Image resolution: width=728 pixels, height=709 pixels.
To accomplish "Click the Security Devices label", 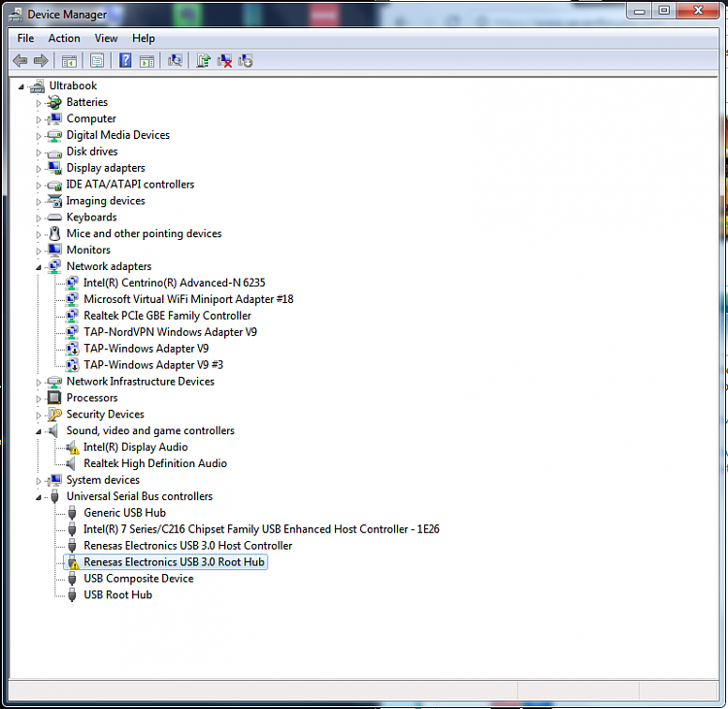I will coord(105,414).
